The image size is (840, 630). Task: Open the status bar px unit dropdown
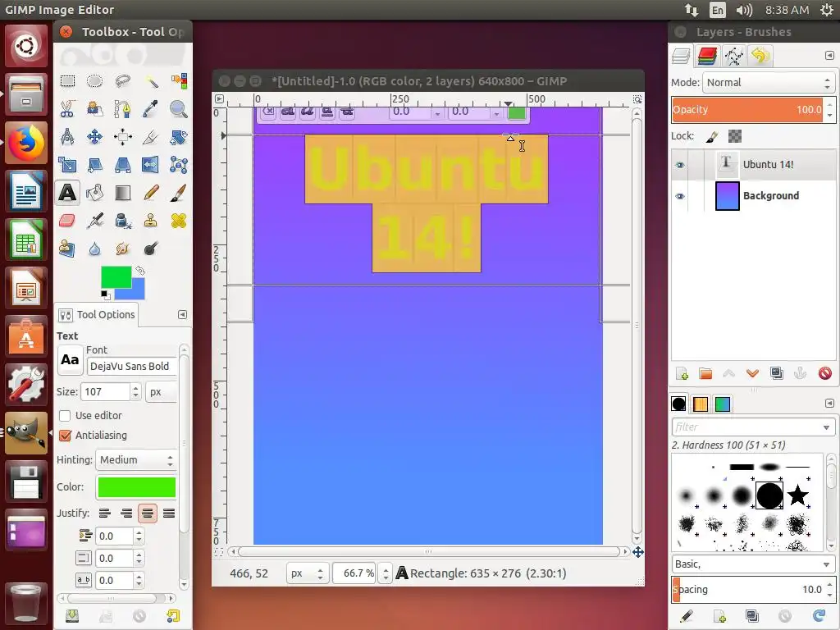coord(307,573)
